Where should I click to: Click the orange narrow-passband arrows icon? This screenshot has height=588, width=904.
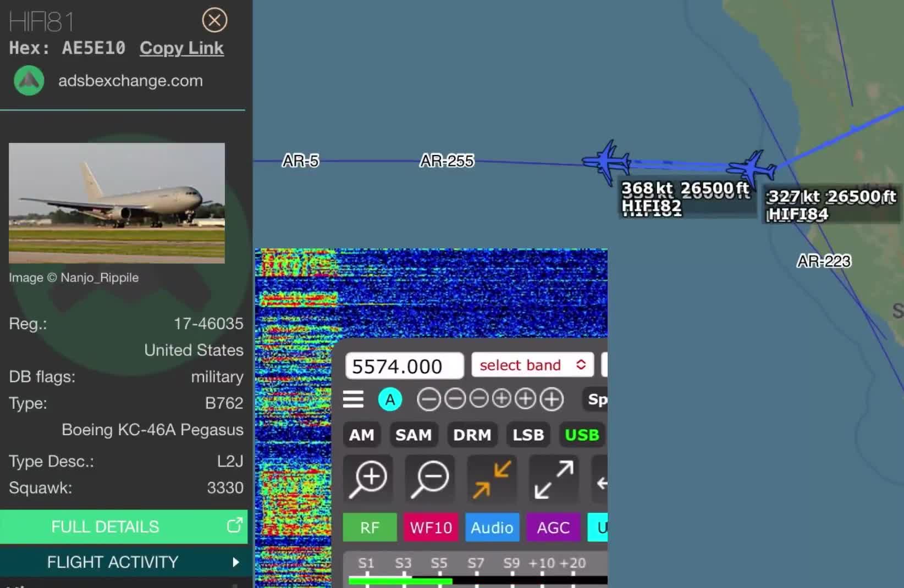tap(491, 479)
